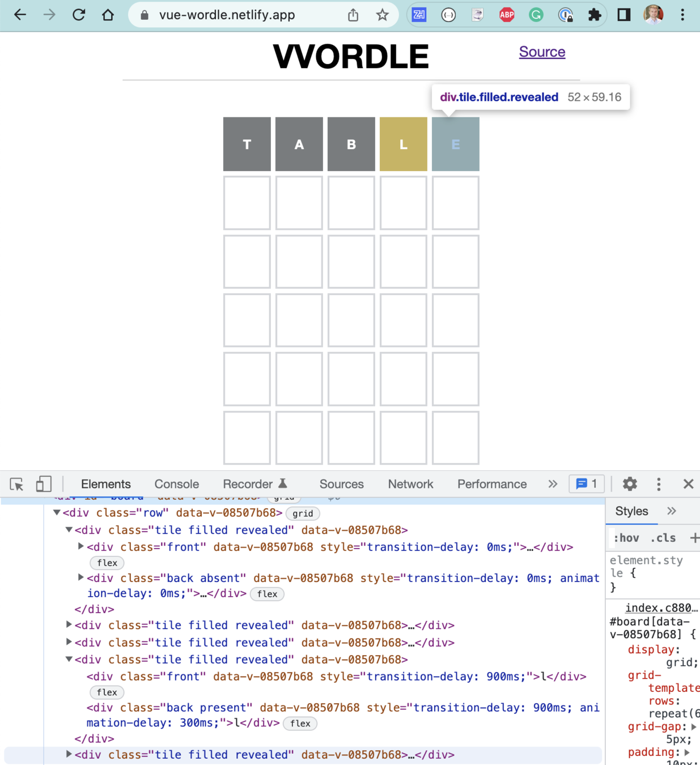Open the Recorder tab
This screenshot has height=765, width=700.
255,484
